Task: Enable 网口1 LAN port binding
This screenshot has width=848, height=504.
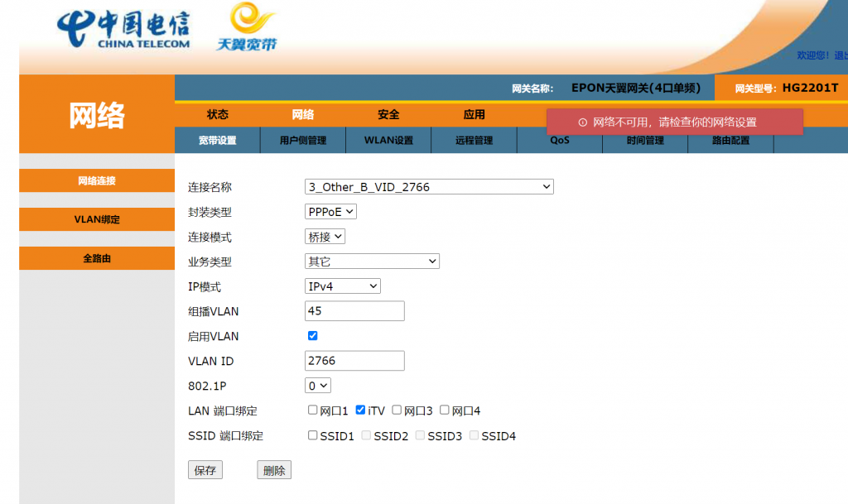Action: [312, 410]
